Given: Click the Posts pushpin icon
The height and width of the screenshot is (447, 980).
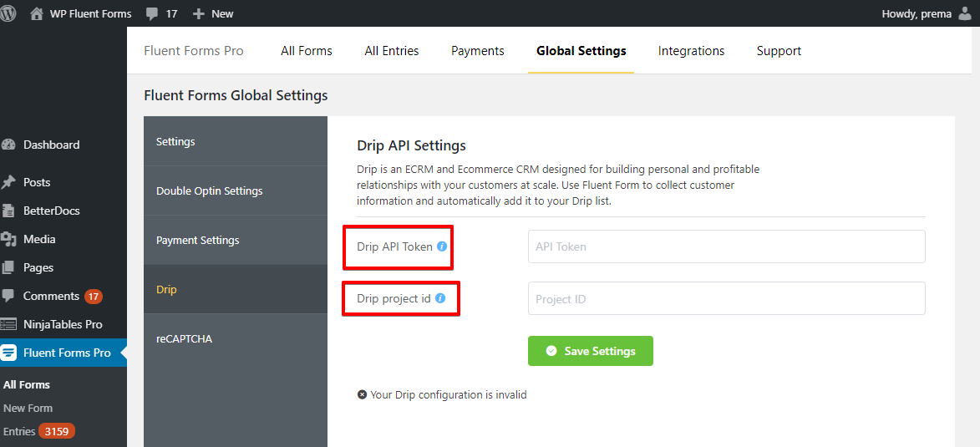Looking at the screenshot, I should 8,182.
